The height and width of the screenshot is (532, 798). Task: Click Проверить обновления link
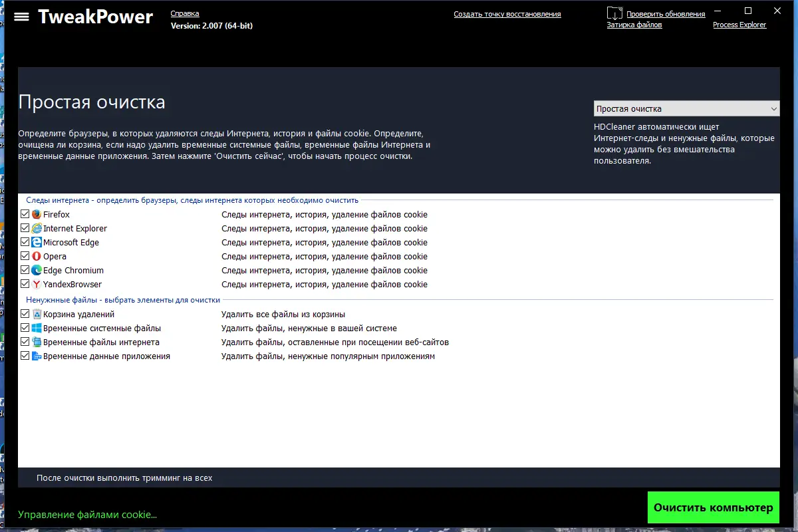tap(666, 14)
